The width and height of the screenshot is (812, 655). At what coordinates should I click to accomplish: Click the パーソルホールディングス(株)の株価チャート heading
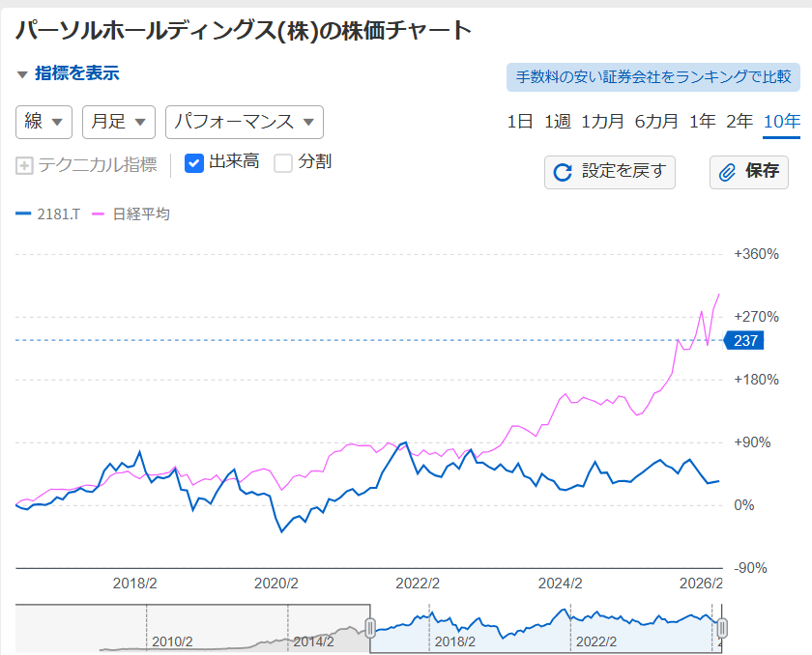click(x=244, y=31)
